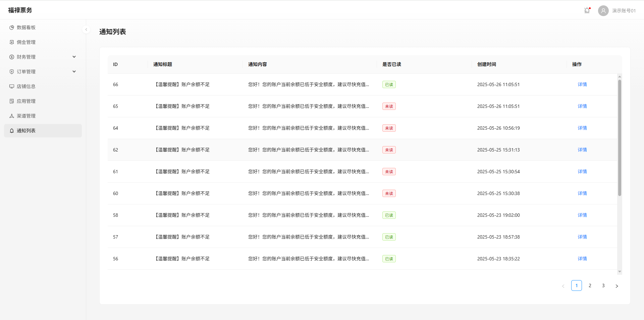Open 详情 for notification ID 66

pos(582,84)
